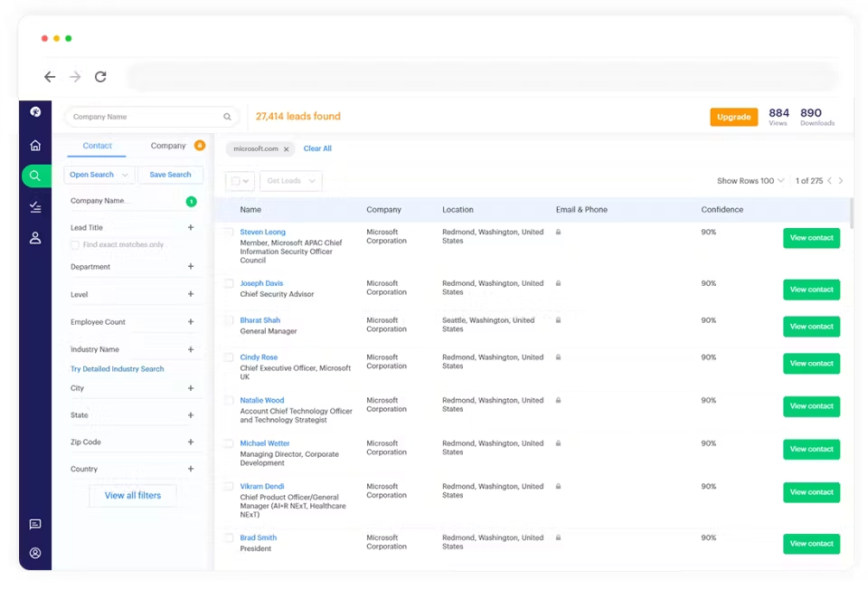Open Cindy Rose's profile link
This screenshot has height=590, width=868.
[259, 357]
